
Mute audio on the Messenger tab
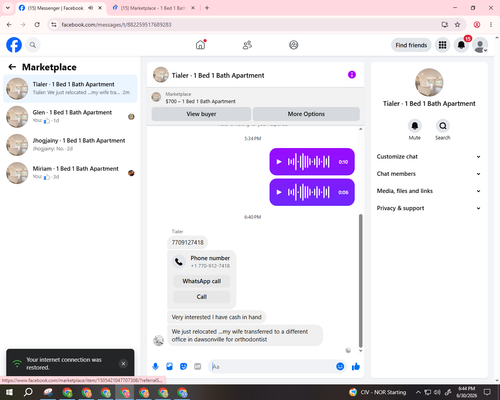pyautogui.click(x=91, y=8)
